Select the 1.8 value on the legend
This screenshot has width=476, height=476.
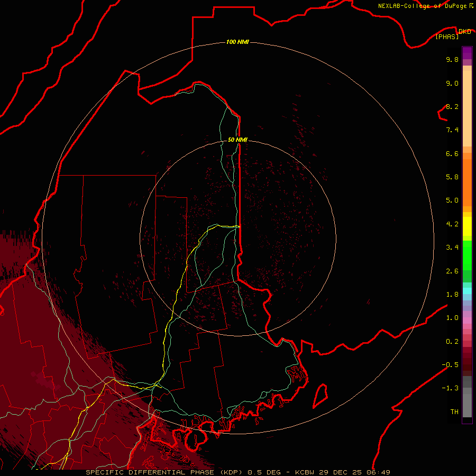[452, 295]
